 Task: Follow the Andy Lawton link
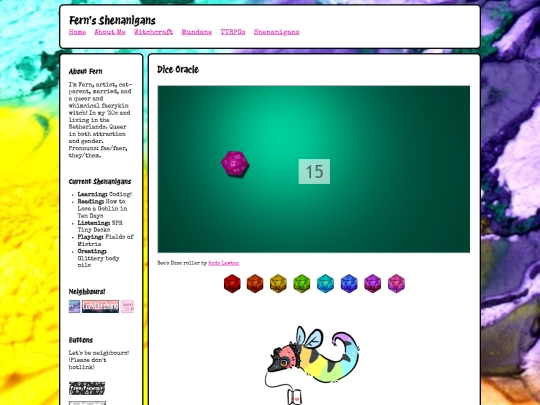(224, 263)
